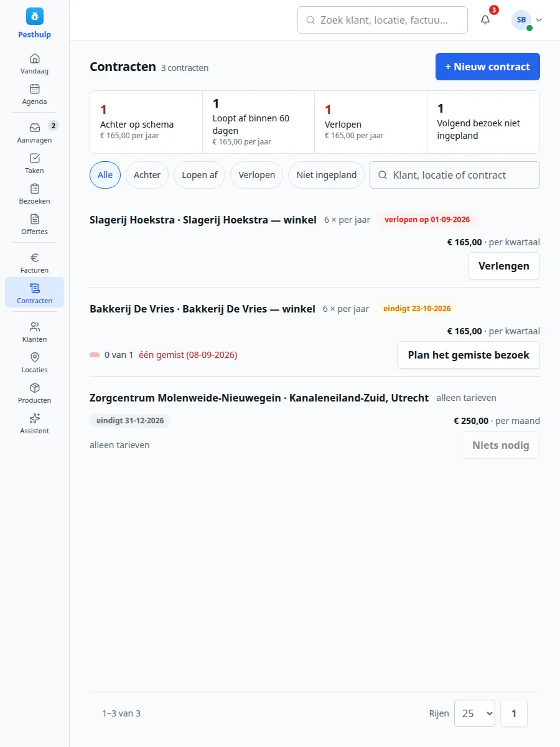This screenshot has height=747, width=560.
Task: Focus the global Zoek klant search field
Action: 383,20
